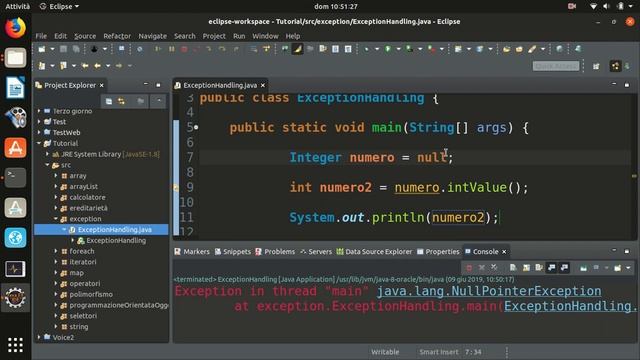
Task: Click the Open Perspective icon
Action: pyautogui.click(x=596, y=66)
